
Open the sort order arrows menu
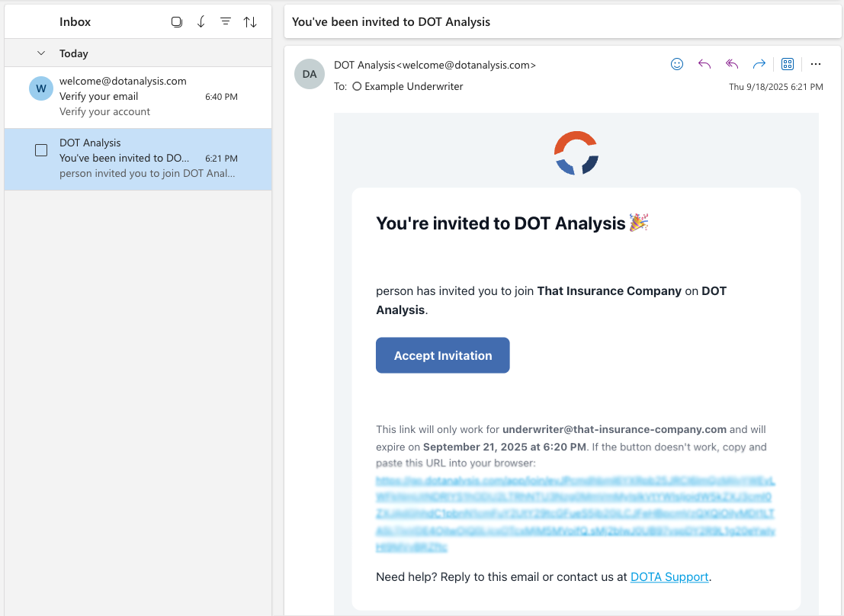coord(250,22)
